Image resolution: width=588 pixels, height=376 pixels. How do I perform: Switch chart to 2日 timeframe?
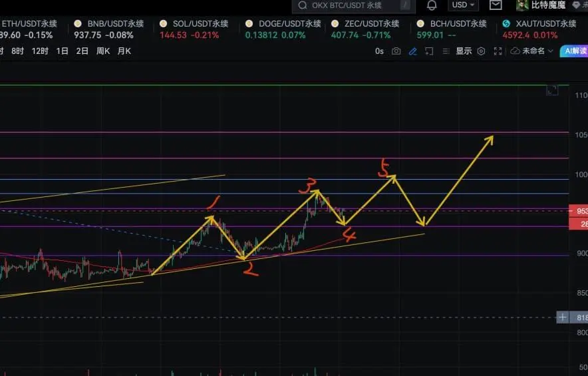click(x=82, y=51)
